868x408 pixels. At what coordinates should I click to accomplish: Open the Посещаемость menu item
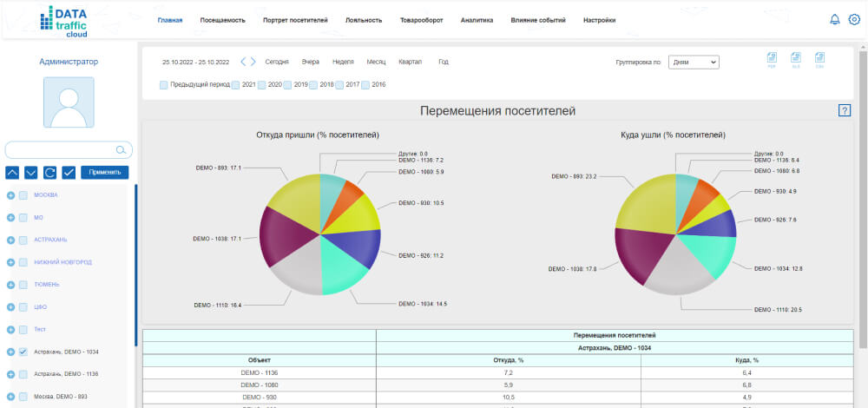click(x=222, y=20)
